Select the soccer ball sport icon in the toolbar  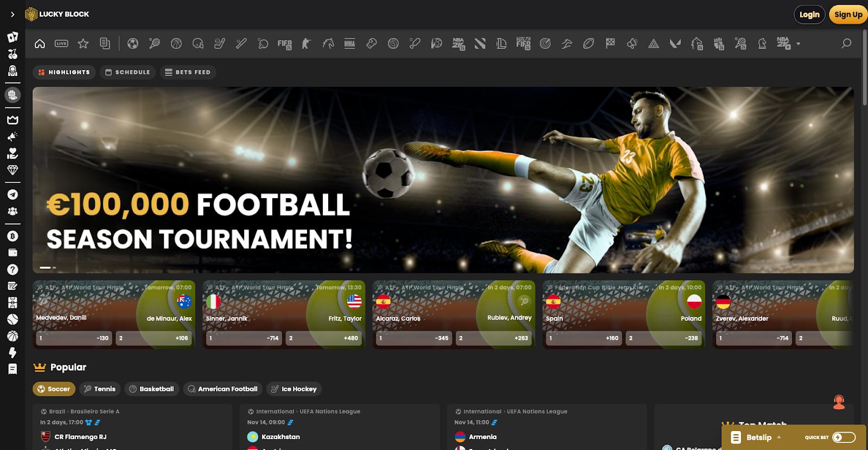[x=133, y=43]
